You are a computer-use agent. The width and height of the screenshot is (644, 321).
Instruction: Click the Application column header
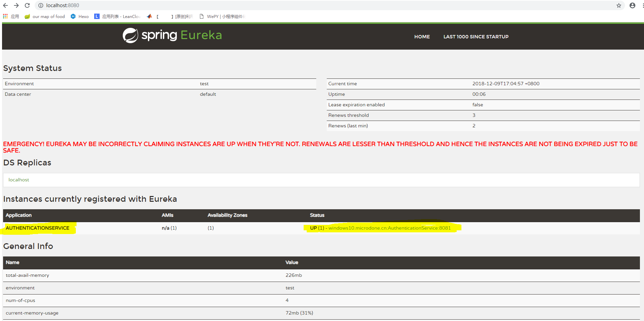pos(19,215)
